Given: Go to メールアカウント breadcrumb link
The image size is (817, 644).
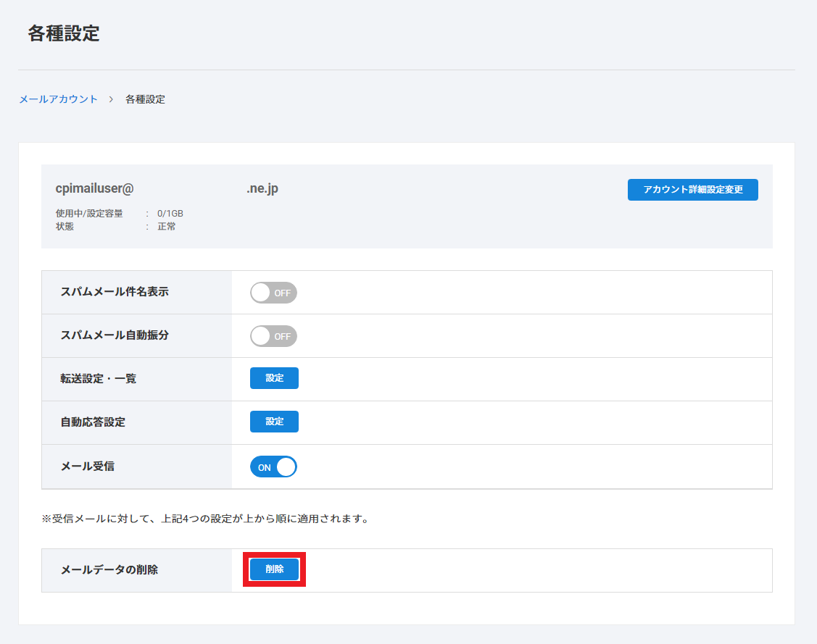Looking at the screenshot, I should (58, 99).
